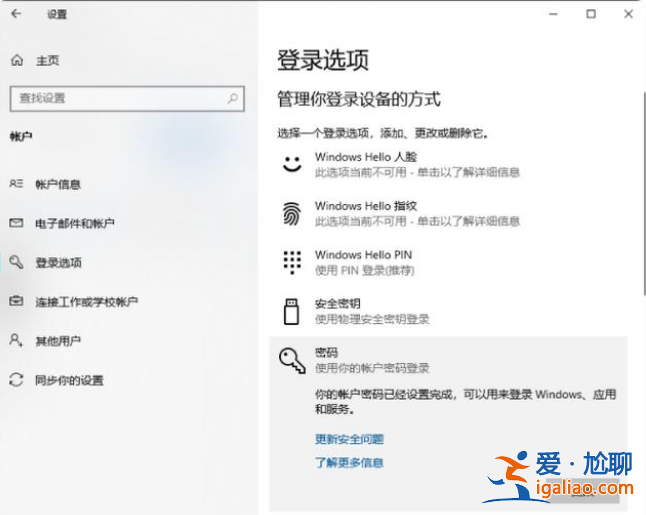This screenshot has width=646, height=515.
Task: Maximize the 设置 window
Action: 591,14
